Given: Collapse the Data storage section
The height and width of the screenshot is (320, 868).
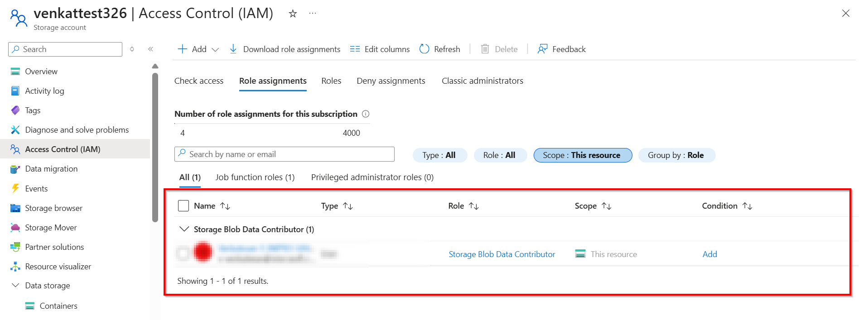Looking at the screenshot, I should click(x=15, y=286).
